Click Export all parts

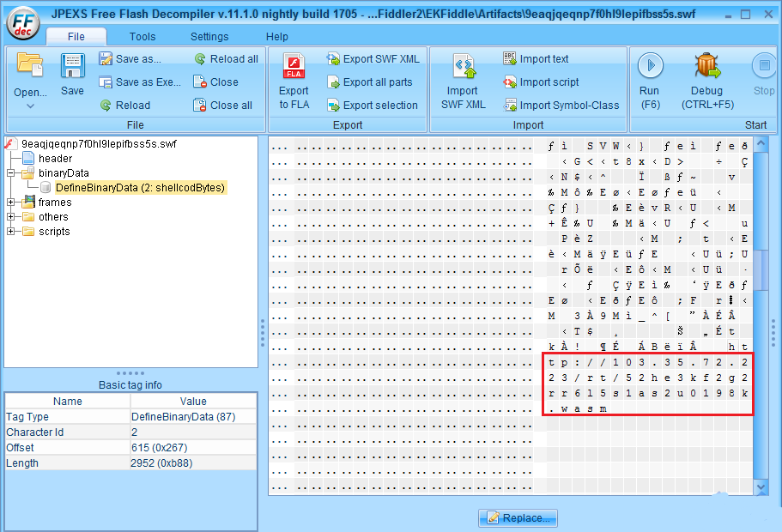370,82
